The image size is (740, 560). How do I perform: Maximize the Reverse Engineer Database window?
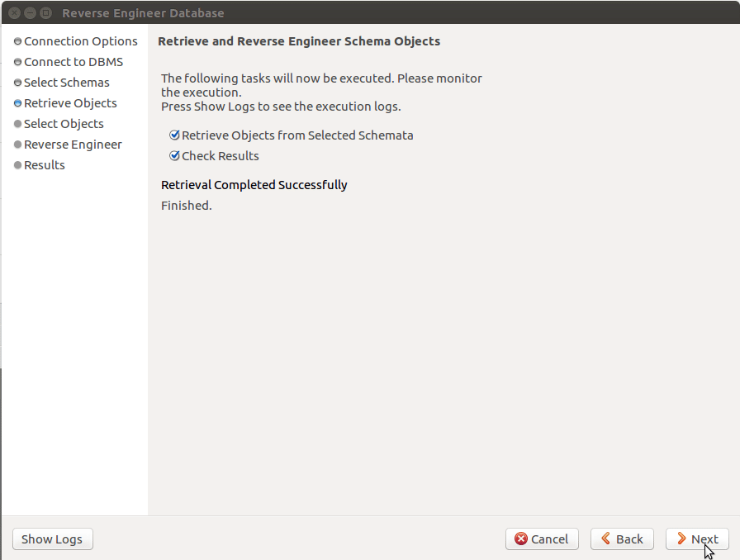[46, 13]
